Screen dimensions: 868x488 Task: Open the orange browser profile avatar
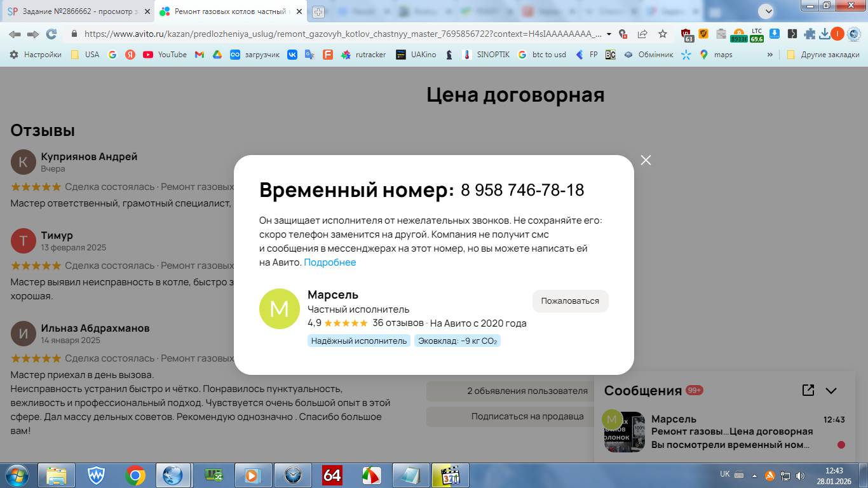tap(837, 34)
